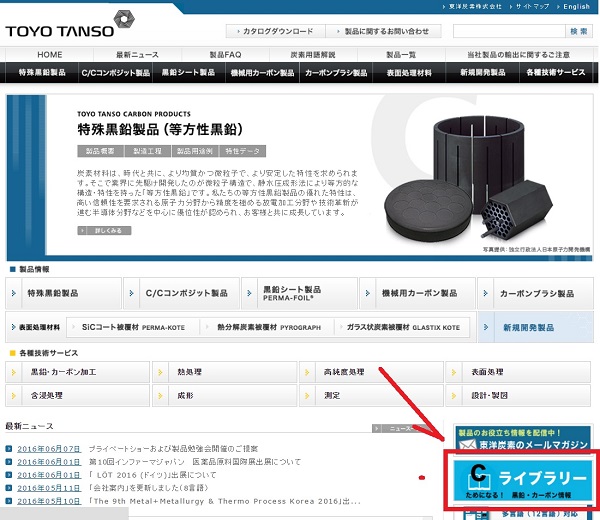The width and height of the screenshot is (600, 520).
Task: Click the カタログダウンロード button
Action: pos(276,31)
